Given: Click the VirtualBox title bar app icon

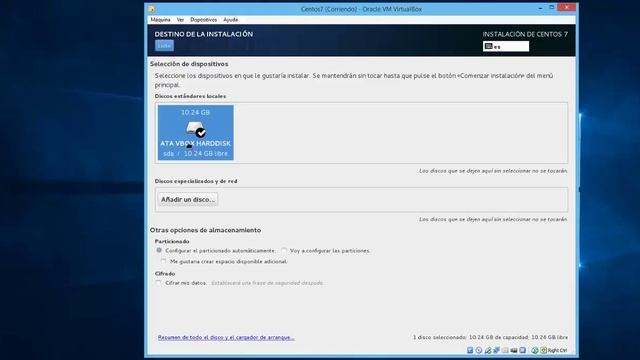Looking at the screenshot, I should 151,9.
